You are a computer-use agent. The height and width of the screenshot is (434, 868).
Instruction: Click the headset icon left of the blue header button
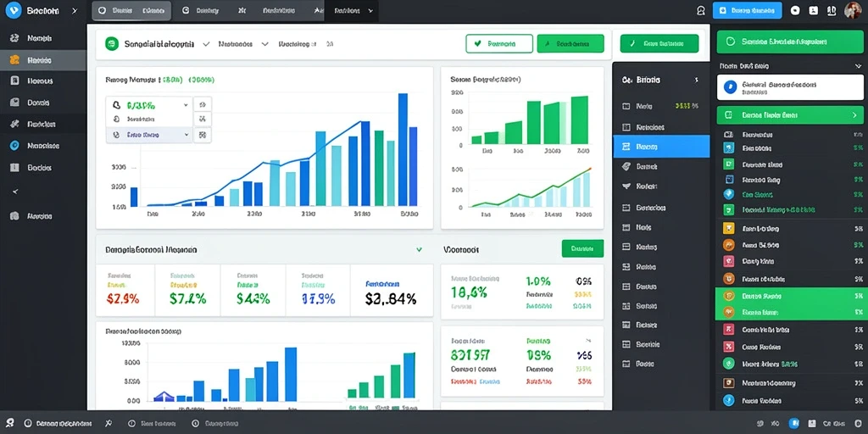click(x=701, y=10)
